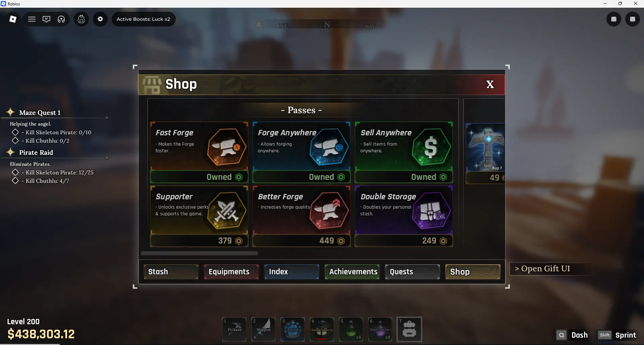The height and width of the screenshot is (345, 644).
Task: Buy the Supporter pass for 379
Action: pyautogui.click(x=199, y=241)
